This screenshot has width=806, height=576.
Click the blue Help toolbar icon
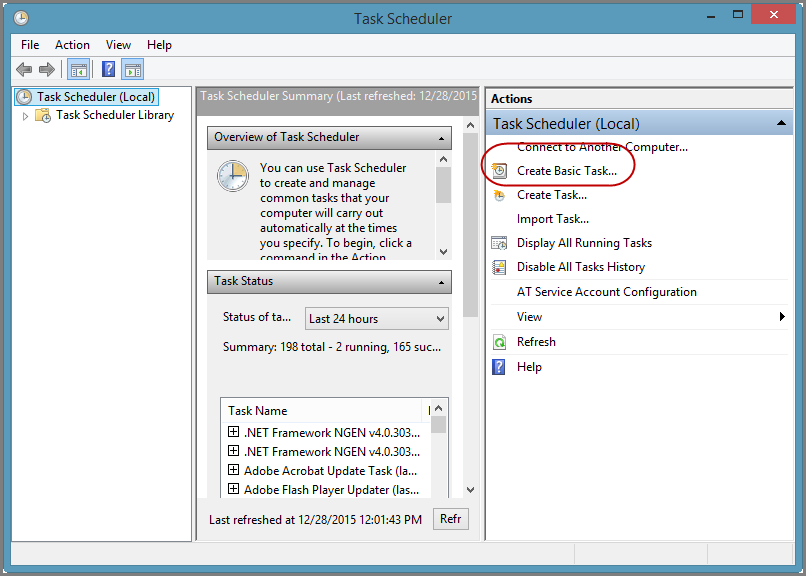point(108,69)
